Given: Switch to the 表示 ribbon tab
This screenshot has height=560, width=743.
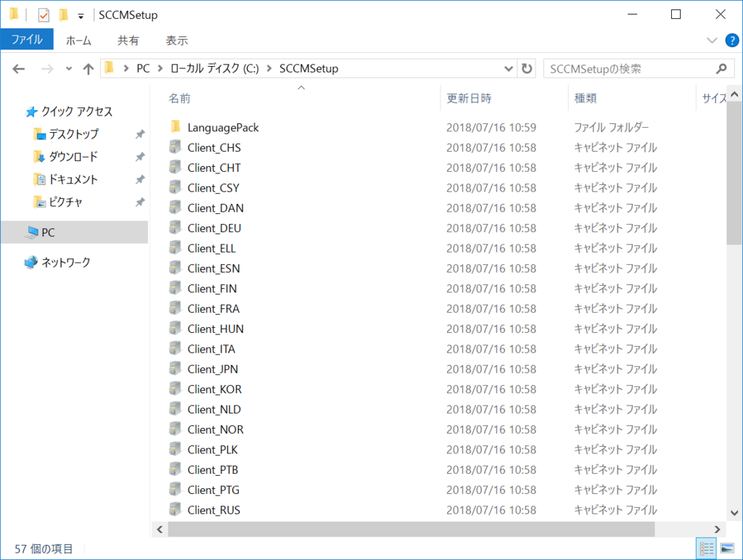Looking at the screenshot, I should [x=177, y=41].
